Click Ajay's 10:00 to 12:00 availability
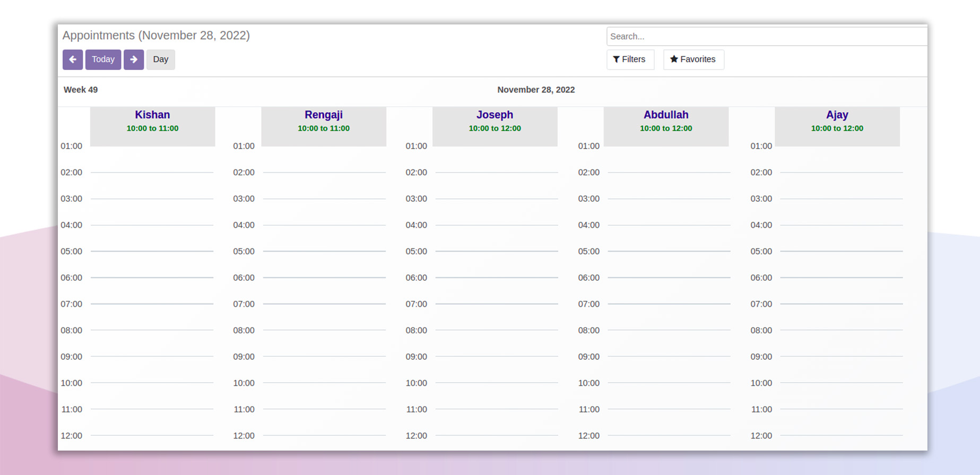The width and height of the screenshot is (980, 475). (x=837, y=128)
